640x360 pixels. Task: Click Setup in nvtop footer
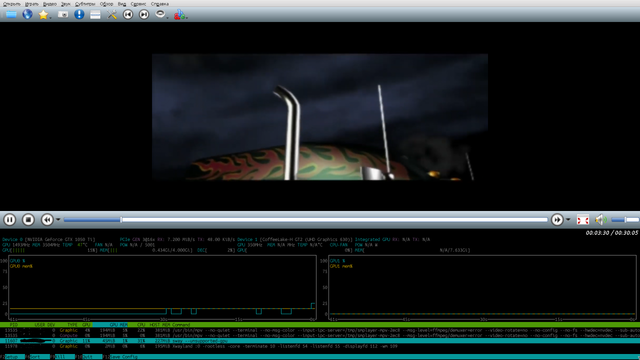(x=12, y=357)
